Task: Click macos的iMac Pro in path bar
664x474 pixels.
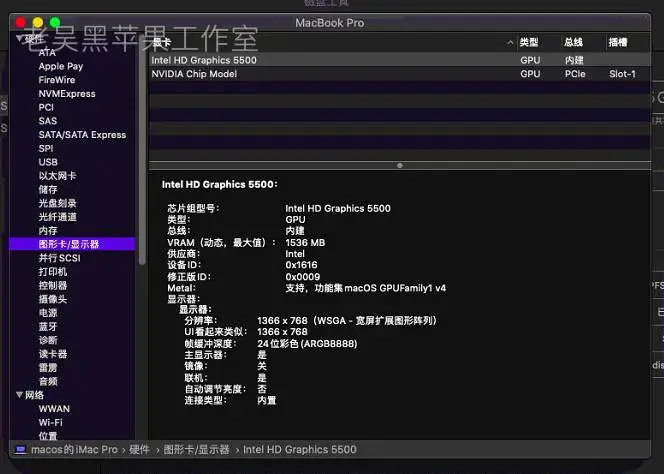Action: 74,449
